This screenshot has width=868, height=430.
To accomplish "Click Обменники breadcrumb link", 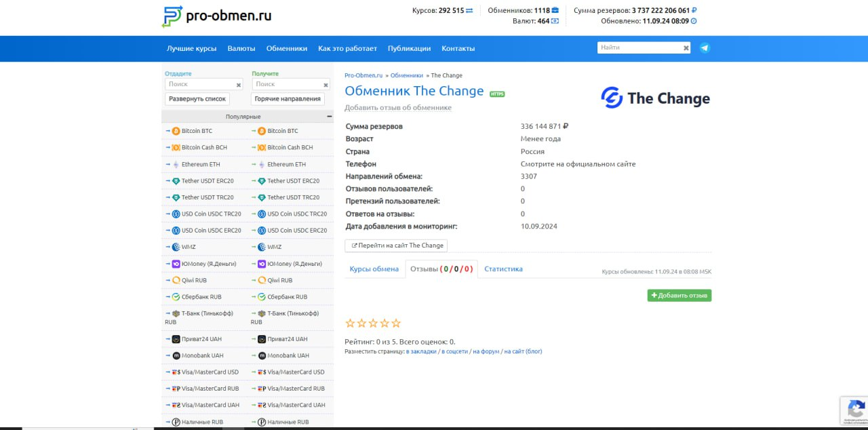I will pos(407,75).
